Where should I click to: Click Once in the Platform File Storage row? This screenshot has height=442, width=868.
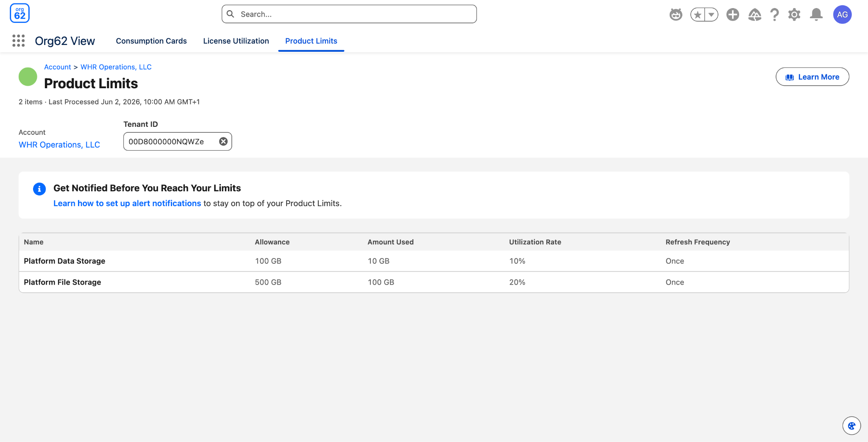[x=675, y=282]
